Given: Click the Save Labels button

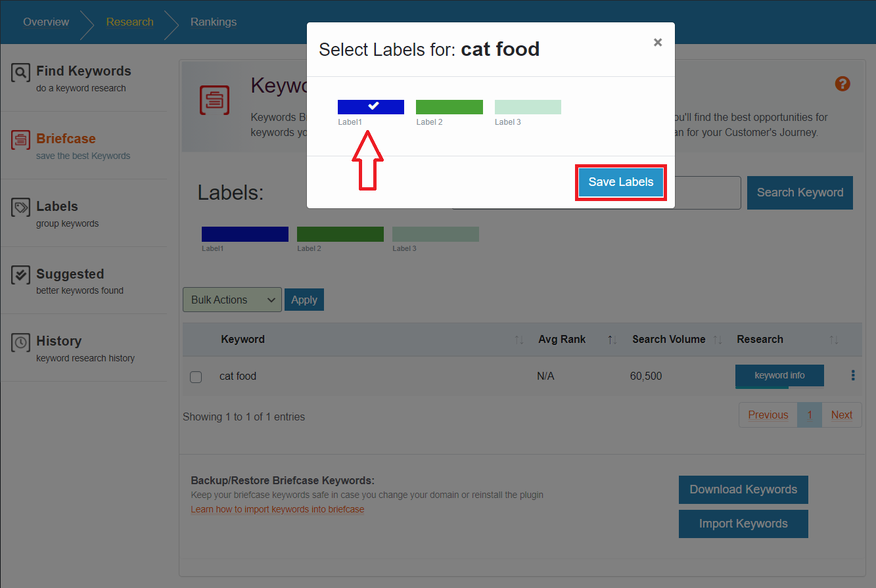Looking at the screenshot, I should click(x=621, y=182).
